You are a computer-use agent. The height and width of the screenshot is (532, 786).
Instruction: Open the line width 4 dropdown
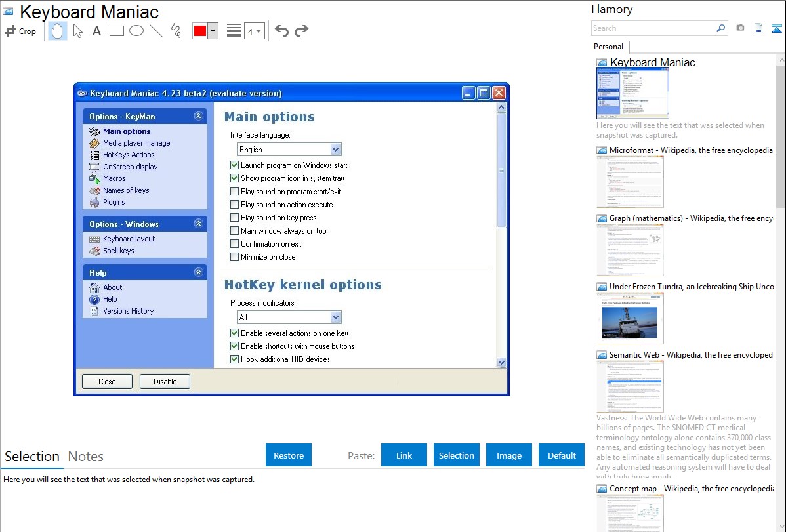click(x=254, y=31)
